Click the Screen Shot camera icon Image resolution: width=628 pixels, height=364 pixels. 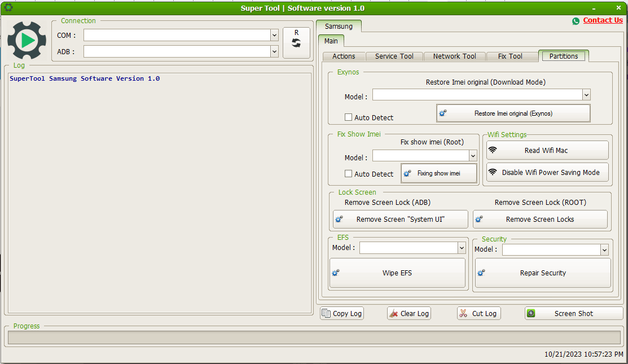pyautogui.click(x=531, y=313)
